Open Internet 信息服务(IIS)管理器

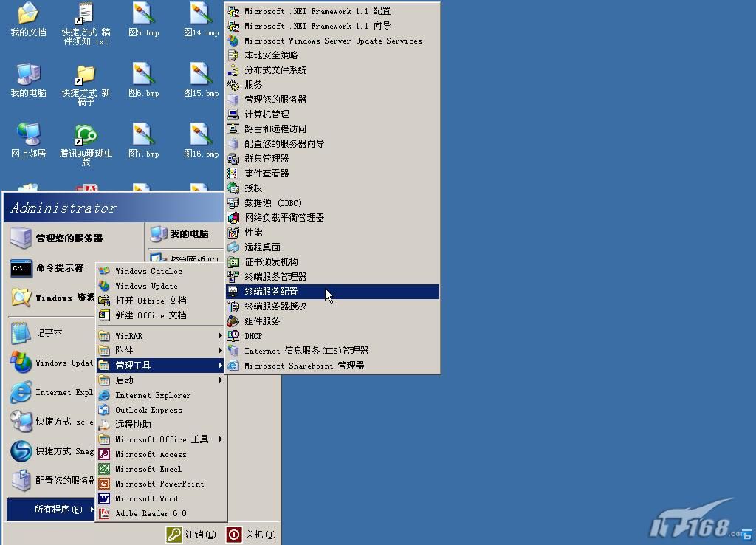tap(307, 350)
